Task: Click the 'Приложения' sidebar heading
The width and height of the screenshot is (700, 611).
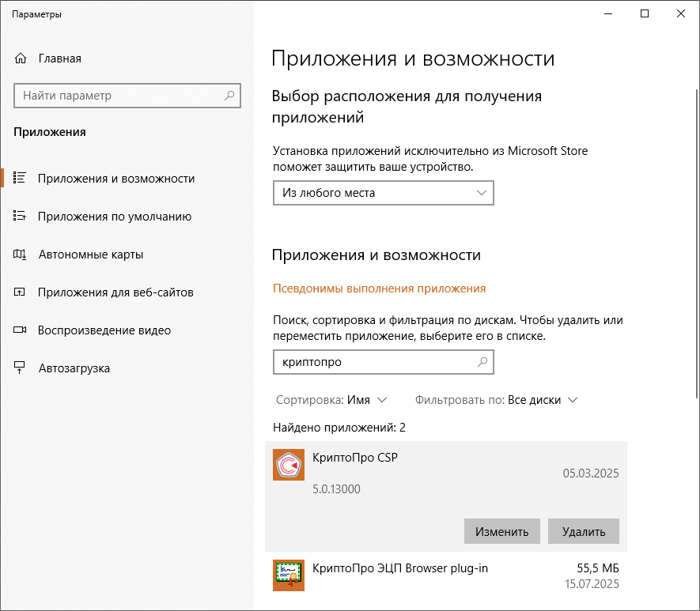Action: 50,132
